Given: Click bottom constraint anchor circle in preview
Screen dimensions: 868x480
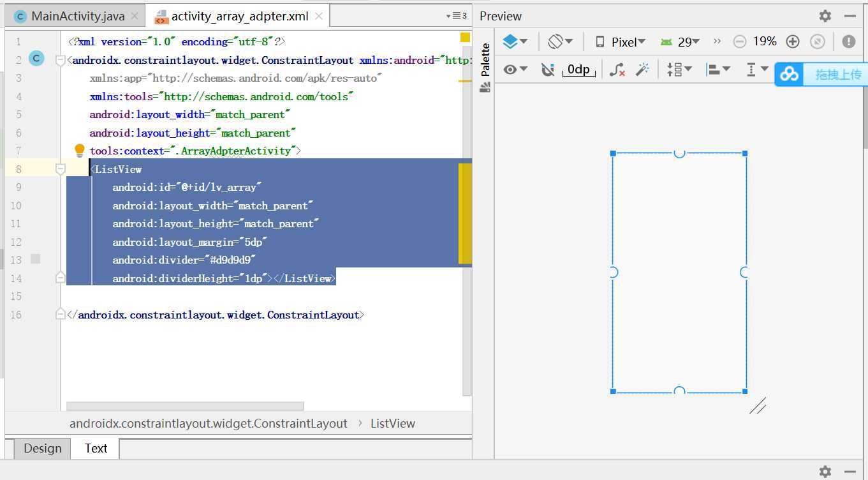Looking at the screenshot, I should [679, 391].
